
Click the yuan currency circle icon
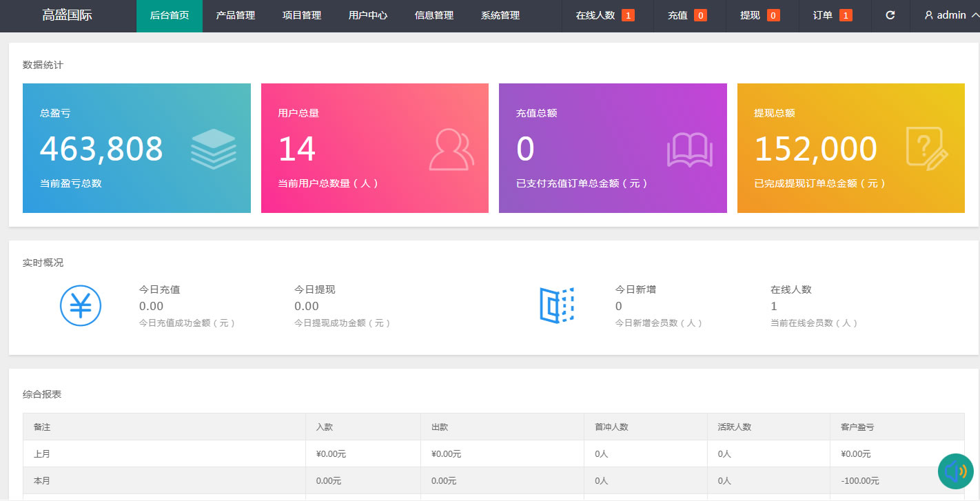(x=81, y=305)
